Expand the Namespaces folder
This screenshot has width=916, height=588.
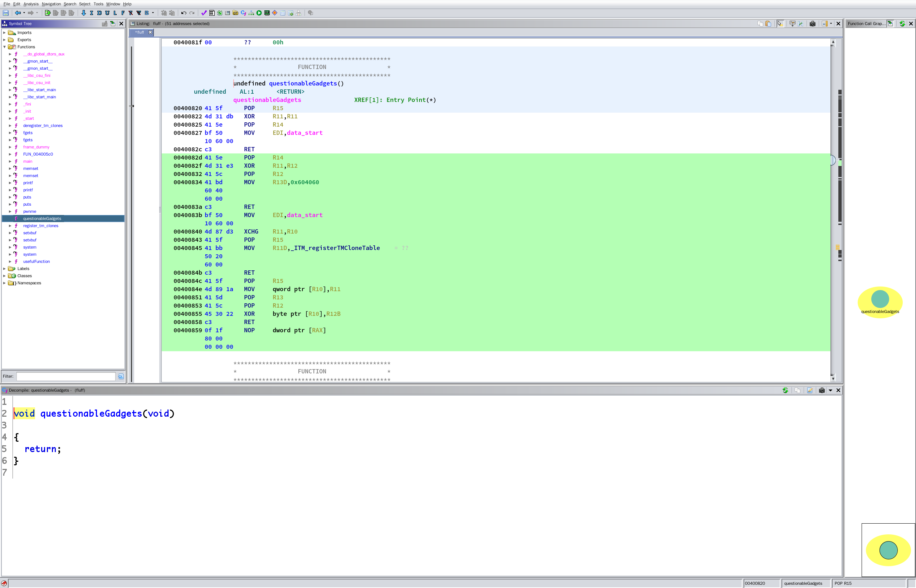[5, 283]
